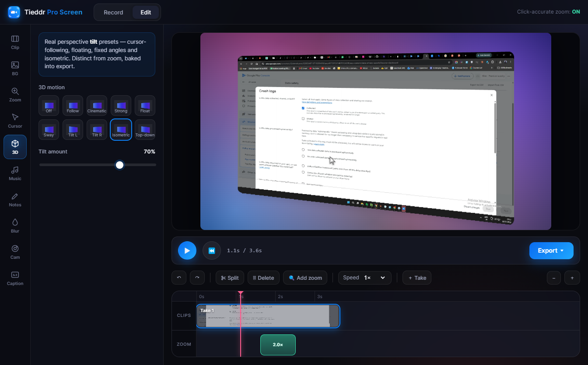Open the Cam panel
Viewport: 588px width, 365px height.
[15, 252]
